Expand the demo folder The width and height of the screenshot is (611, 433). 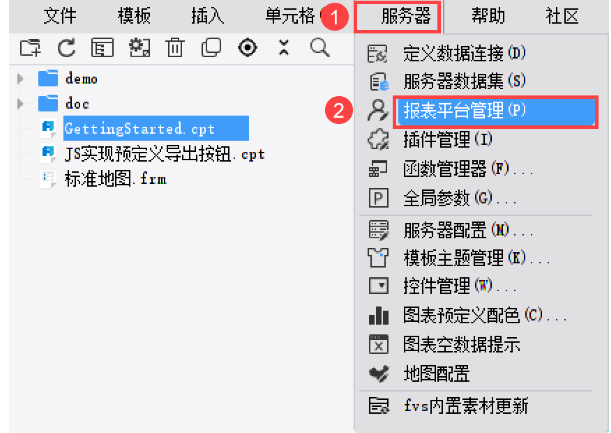20,79
